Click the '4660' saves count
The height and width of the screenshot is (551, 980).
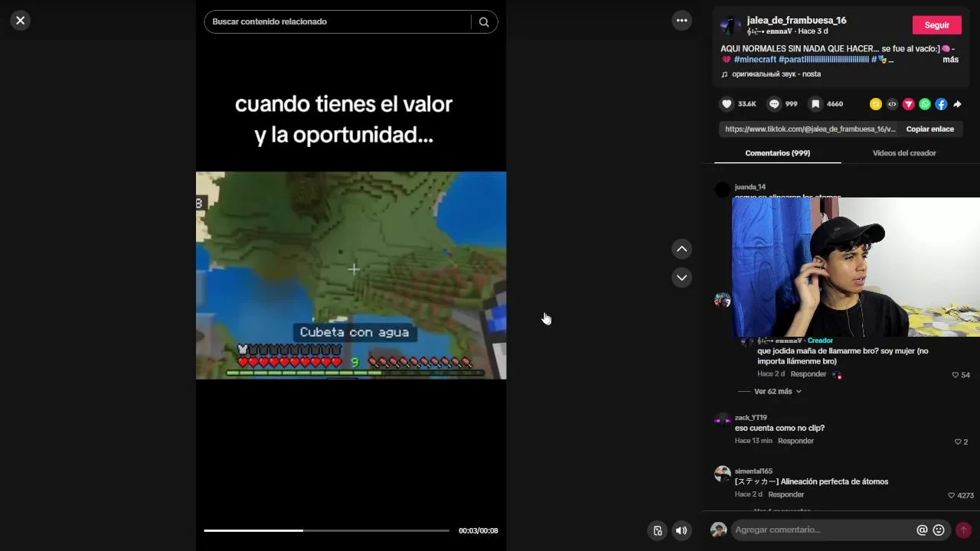coord(835,104)
